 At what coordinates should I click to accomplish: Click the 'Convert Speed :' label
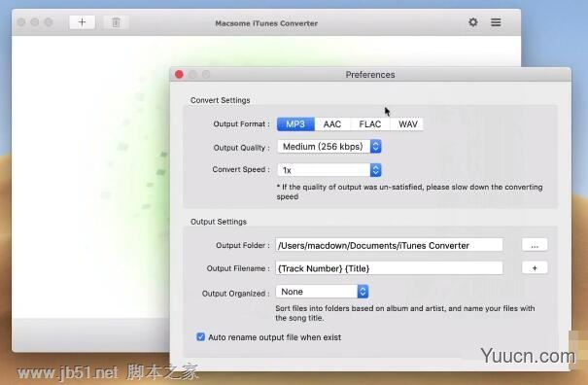pos(241,169)
